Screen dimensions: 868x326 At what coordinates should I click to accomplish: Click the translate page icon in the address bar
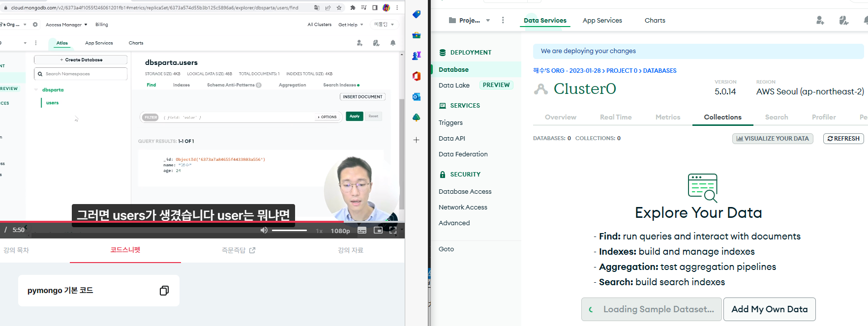(x=317, y=8)
